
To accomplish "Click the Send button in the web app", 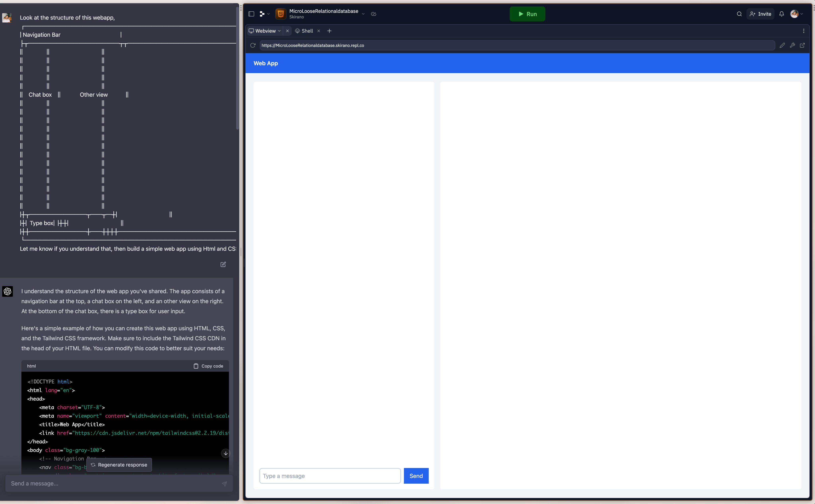I will [416, 476].
